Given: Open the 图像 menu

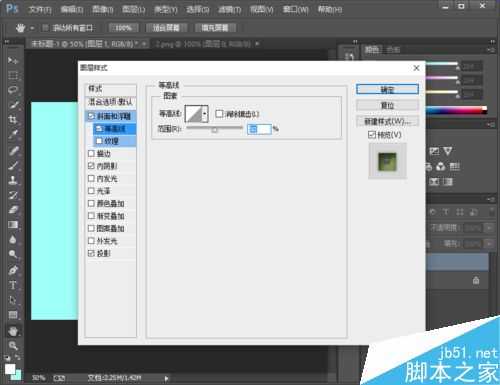Looking at the screenshot, I should click(x=103, y=9).
